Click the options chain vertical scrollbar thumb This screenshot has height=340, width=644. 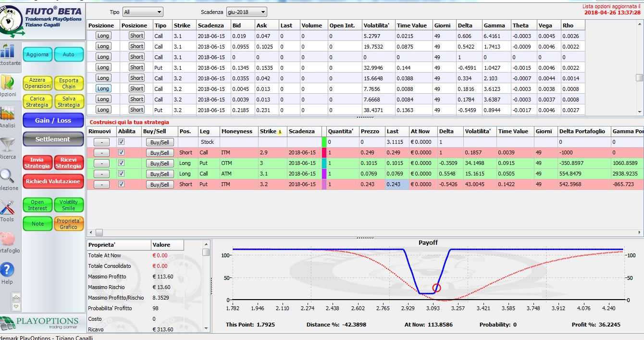point(639,77)
